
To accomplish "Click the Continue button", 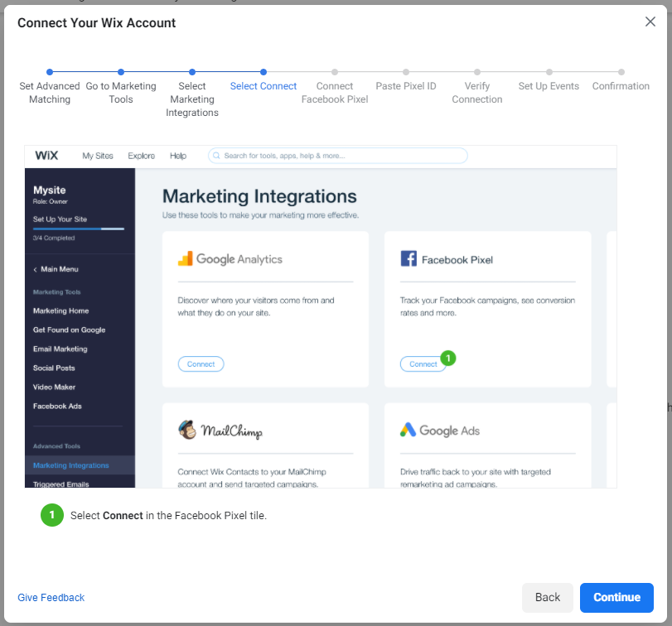I will pyautogui.click(x=616, y=597).
